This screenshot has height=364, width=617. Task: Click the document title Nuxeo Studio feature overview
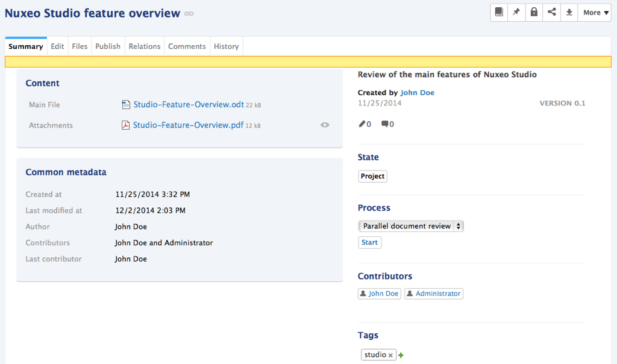[92, 13]
